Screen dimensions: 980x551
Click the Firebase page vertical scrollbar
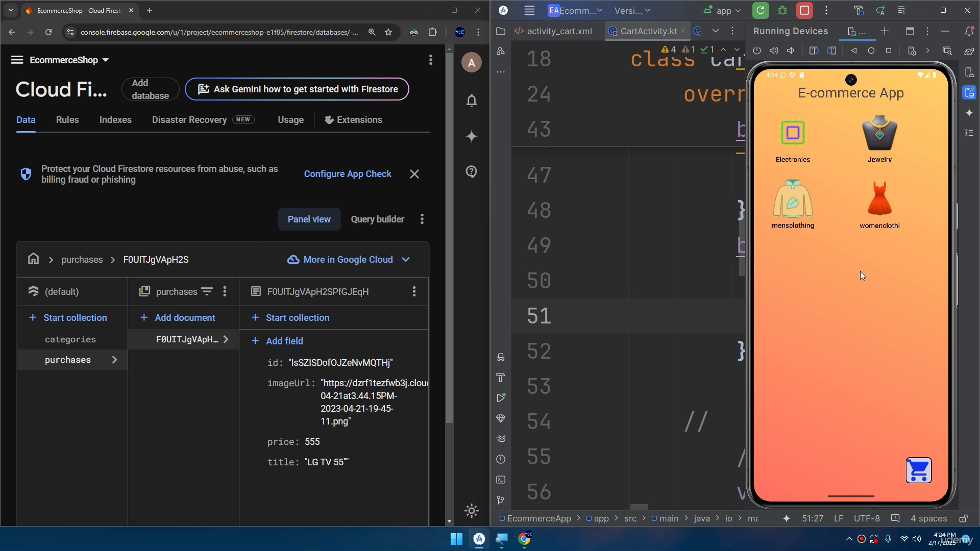449,238
